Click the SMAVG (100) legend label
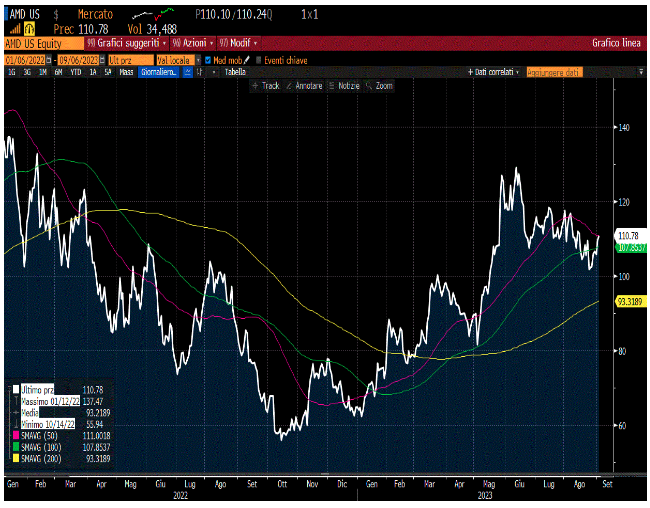650x508 pixels. point(41,447)
